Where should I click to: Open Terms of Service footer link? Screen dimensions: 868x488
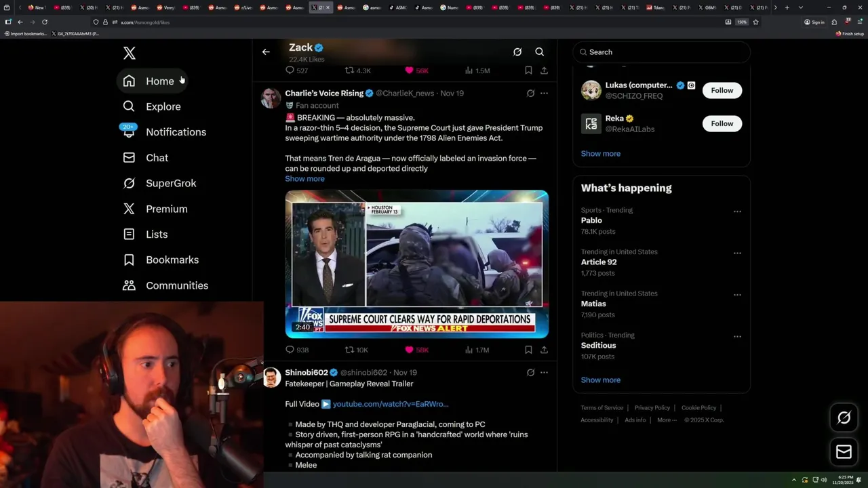coord(601,408)
